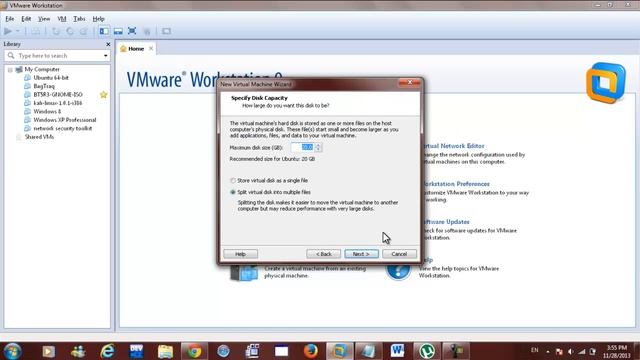Click Next in the wizard
This screenshot has width=640, height=360.
point(361,254)
